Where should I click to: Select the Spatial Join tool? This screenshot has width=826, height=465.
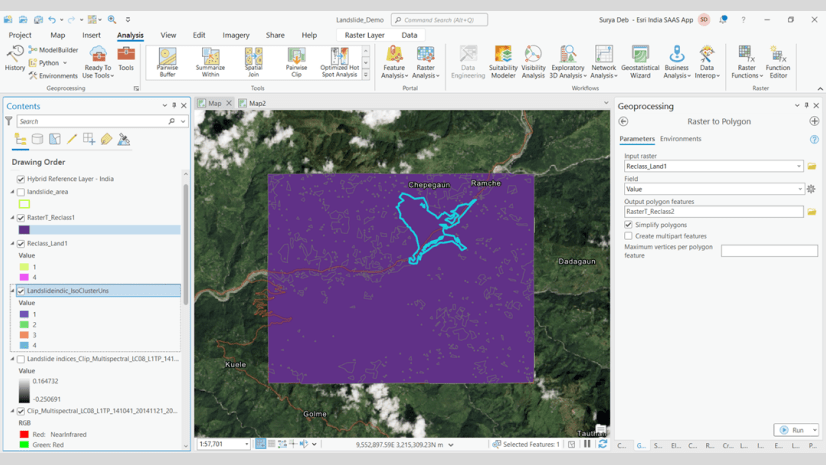point(253,63)
